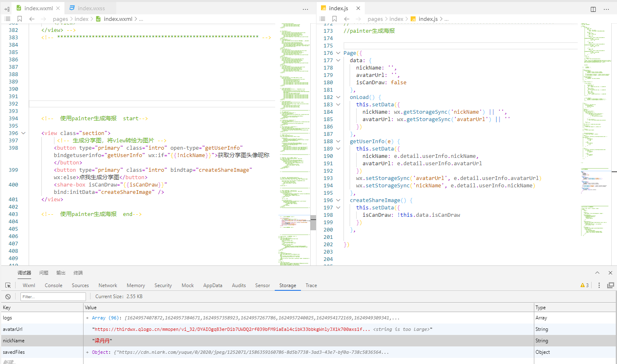Open the Wxml devtools tab
617x364 pixels.
coord(29,285)
